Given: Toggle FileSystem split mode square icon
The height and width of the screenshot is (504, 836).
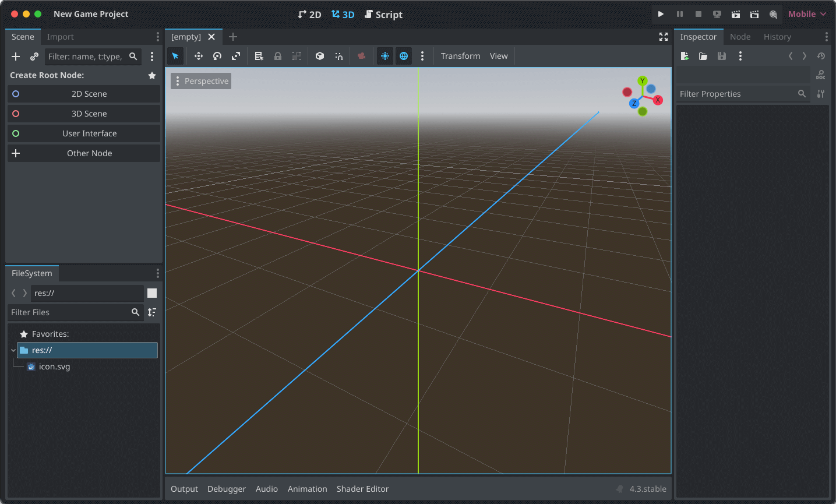Looking at the screenshot, I should (152, 293).
